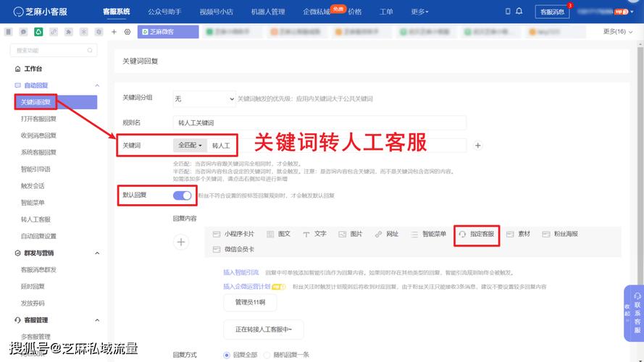Click the plus icon beside keyword field

tap(478, 146)
